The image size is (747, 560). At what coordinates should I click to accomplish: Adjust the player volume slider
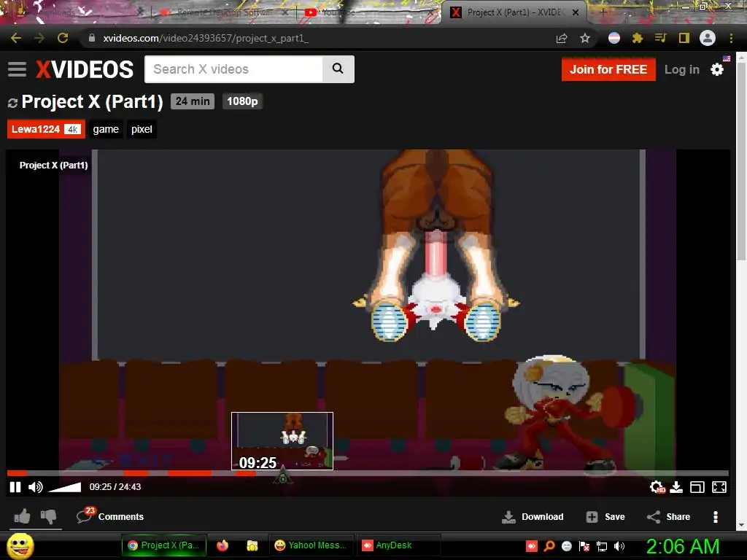click(65, 488)
